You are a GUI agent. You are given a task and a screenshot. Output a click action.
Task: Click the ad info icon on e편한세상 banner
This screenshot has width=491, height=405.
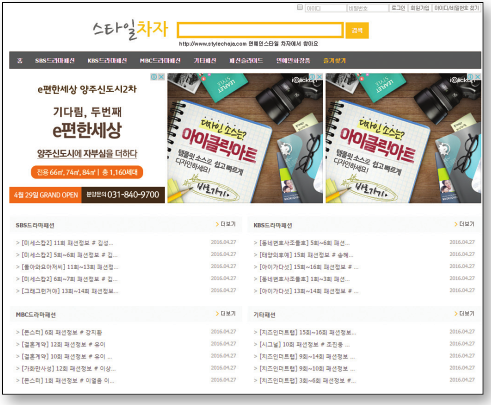click(x=154, y=77)
